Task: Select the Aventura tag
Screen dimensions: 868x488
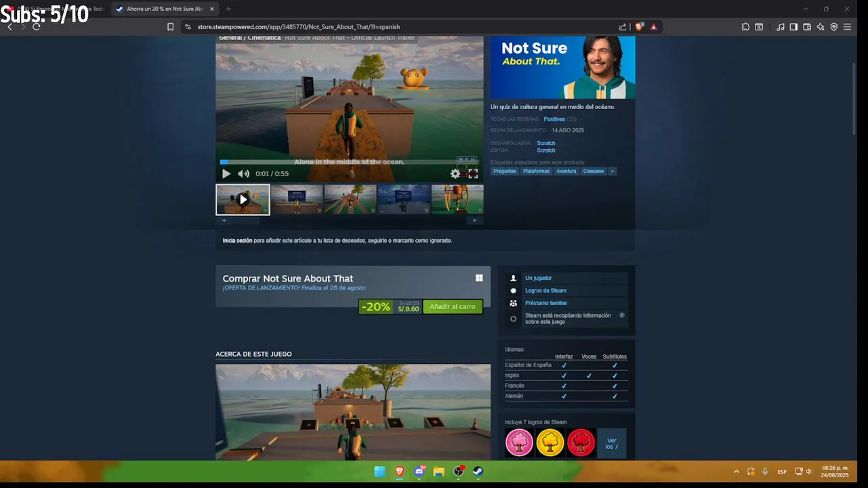Action: click(x=566, y=171)
